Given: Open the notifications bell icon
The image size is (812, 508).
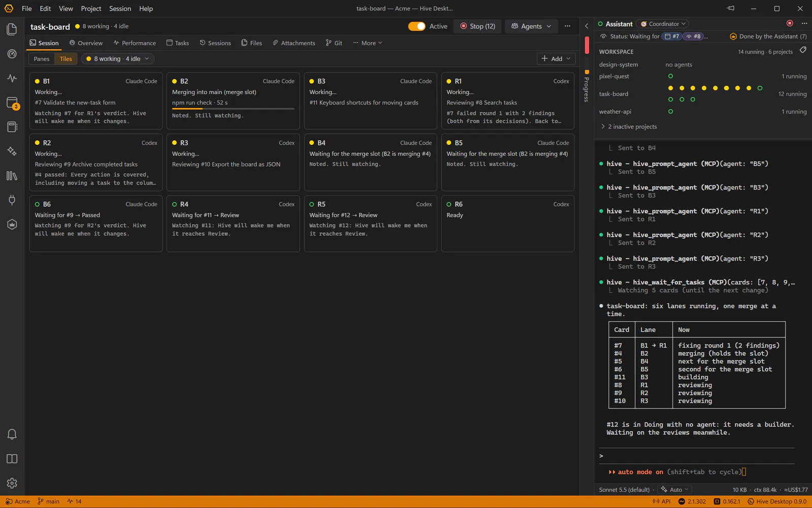Looking at the screenshot, I should pos(12,434).
